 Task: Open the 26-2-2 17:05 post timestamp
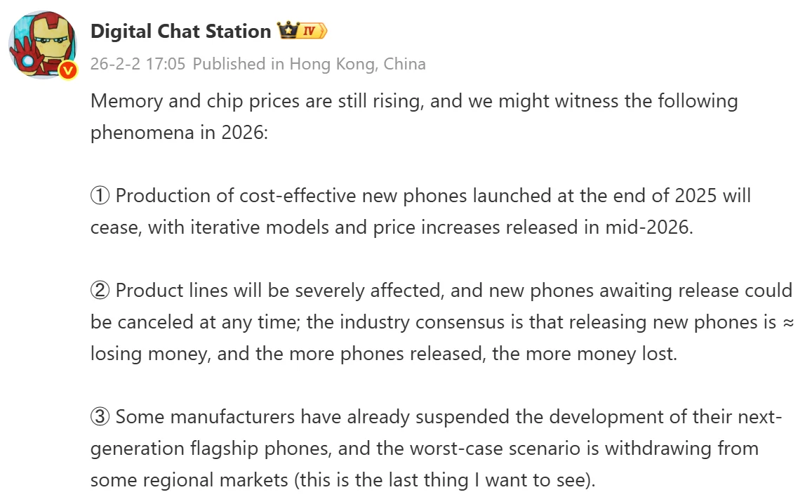tap(138, 64)
